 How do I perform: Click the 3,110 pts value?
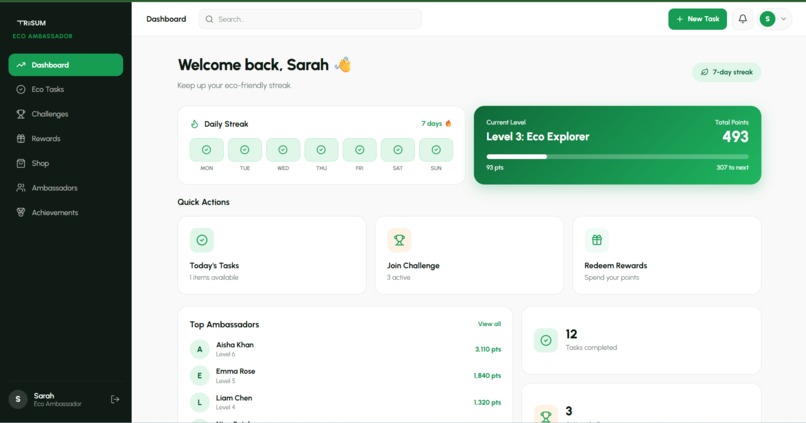(x=488, y=350)
